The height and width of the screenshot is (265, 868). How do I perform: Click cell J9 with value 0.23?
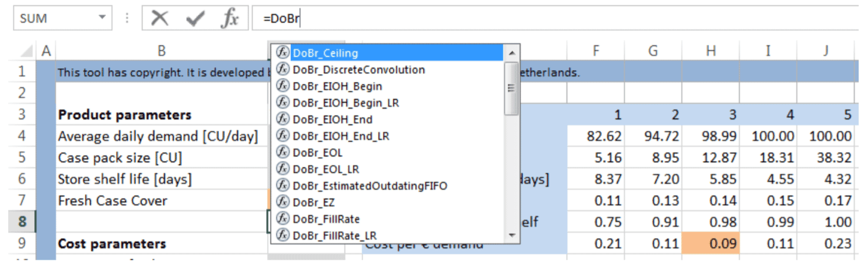(826, 244)
